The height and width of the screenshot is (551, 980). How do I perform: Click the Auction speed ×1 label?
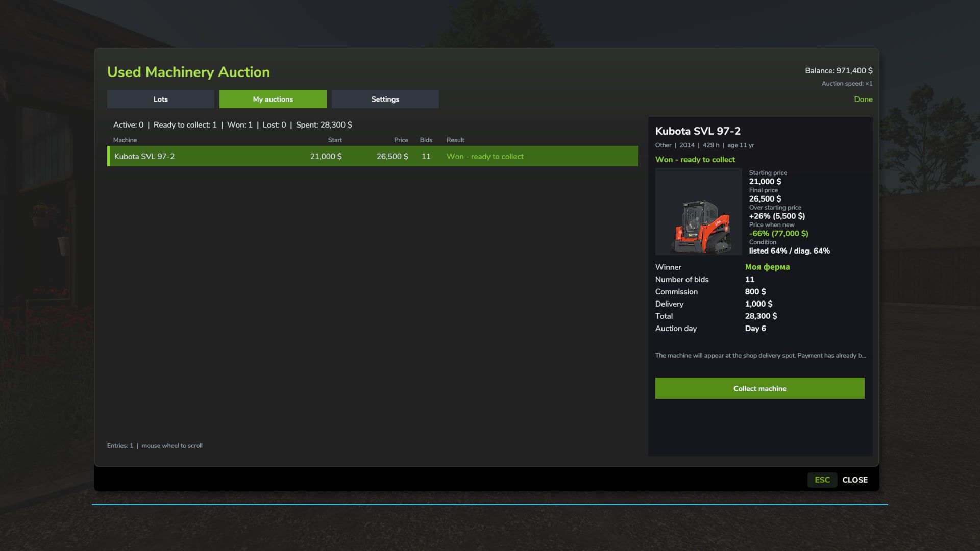pos(847,83)
